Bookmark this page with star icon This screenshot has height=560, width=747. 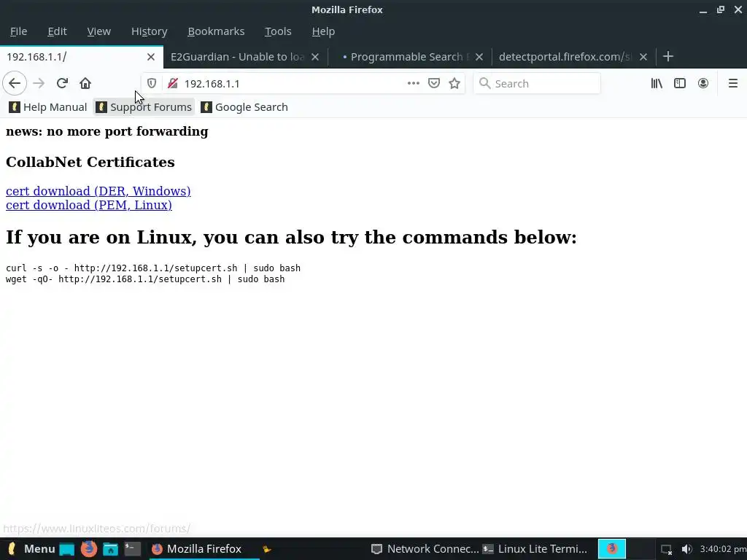click(454, 83)
